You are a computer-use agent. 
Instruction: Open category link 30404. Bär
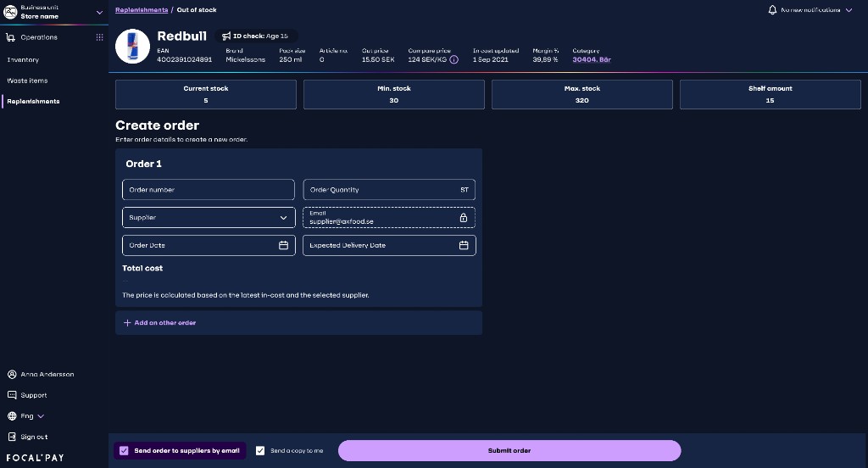[x=592, y=60]
